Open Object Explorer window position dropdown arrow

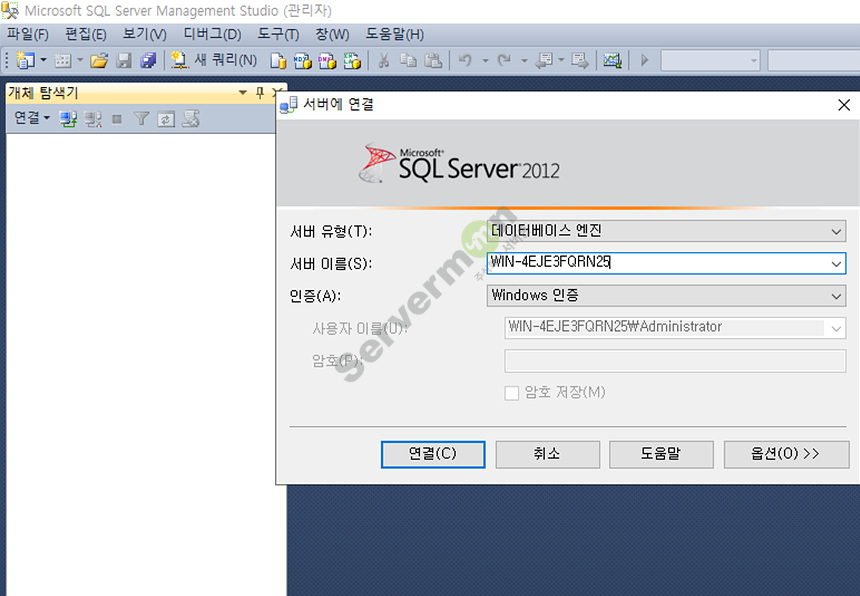click(242, 93)
